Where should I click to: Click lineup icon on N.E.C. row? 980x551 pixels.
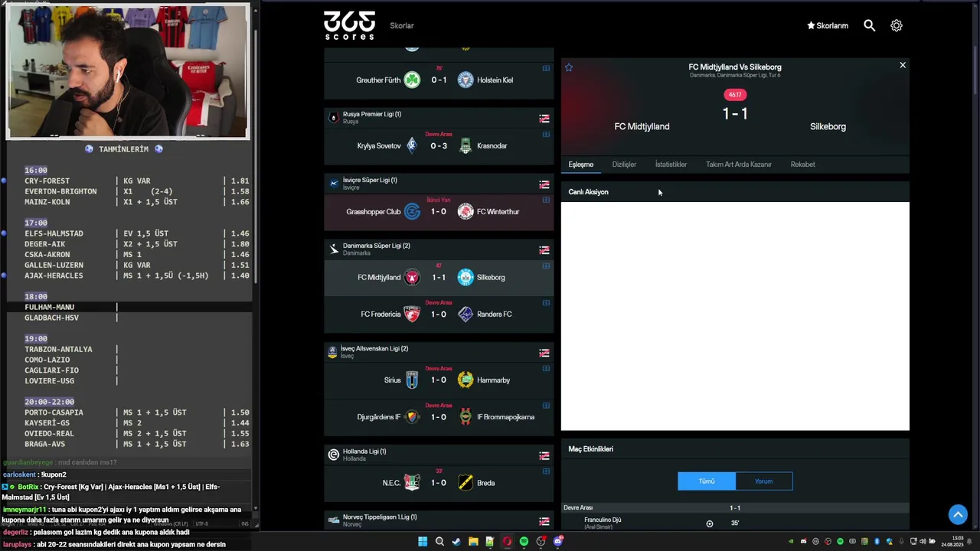tap(546, 471)
